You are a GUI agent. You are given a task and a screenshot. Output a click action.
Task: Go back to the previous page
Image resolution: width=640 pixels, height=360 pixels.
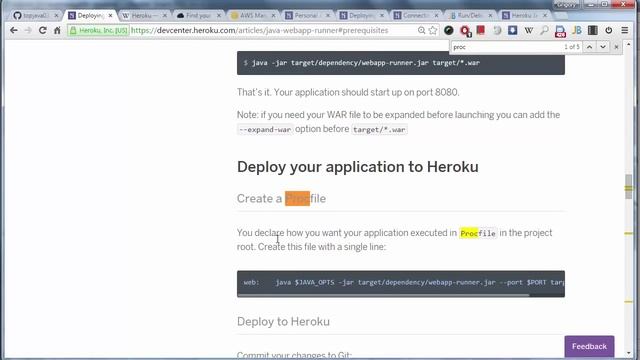13,30
